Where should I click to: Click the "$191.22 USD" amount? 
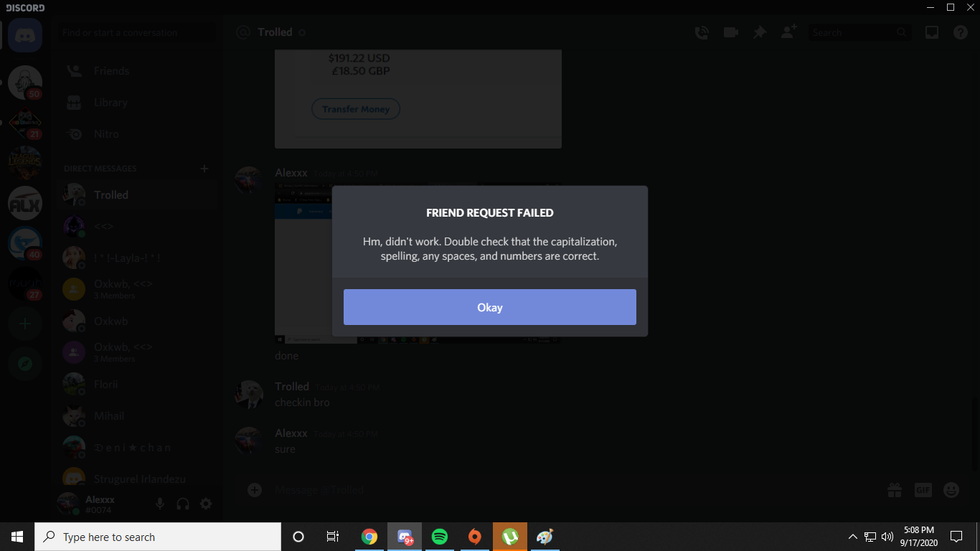click(x=359, y=58)
